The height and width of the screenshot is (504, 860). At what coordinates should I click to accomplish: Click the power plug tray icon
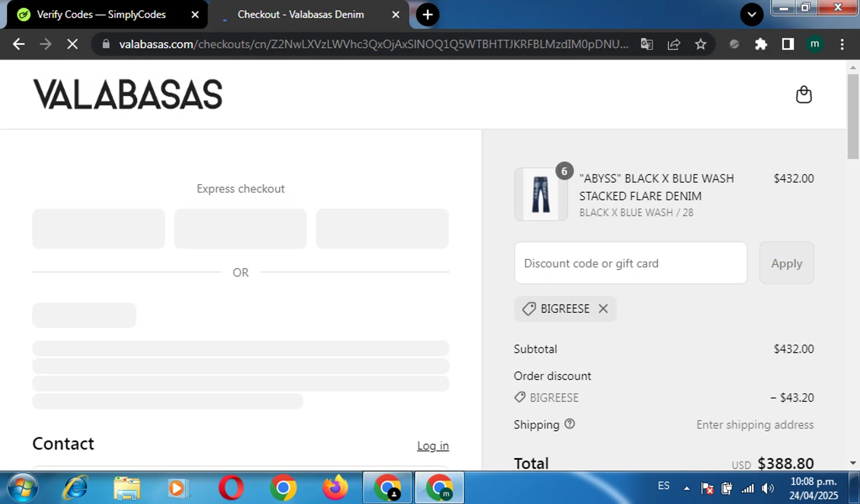[x=727, y=489]
